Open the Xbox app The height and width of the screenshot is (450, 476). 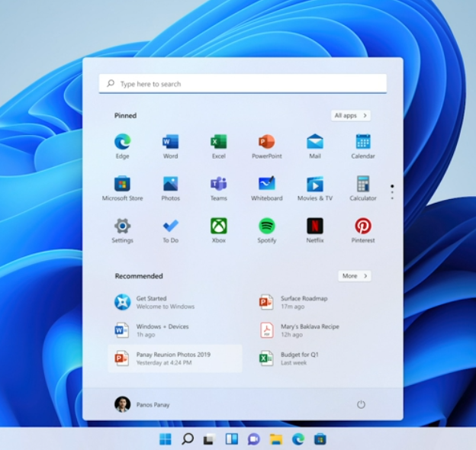(219, 230)
